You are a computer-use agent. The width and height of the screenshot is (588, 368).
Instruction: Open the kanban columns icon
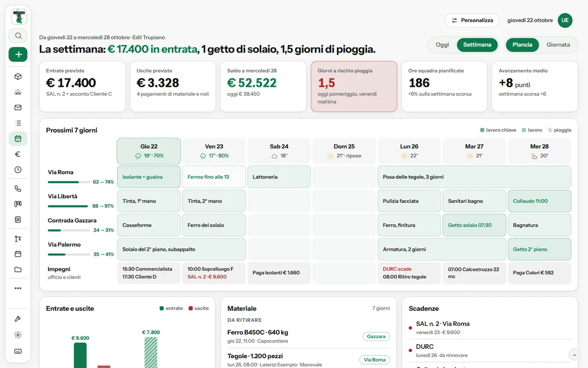point(18,204)
